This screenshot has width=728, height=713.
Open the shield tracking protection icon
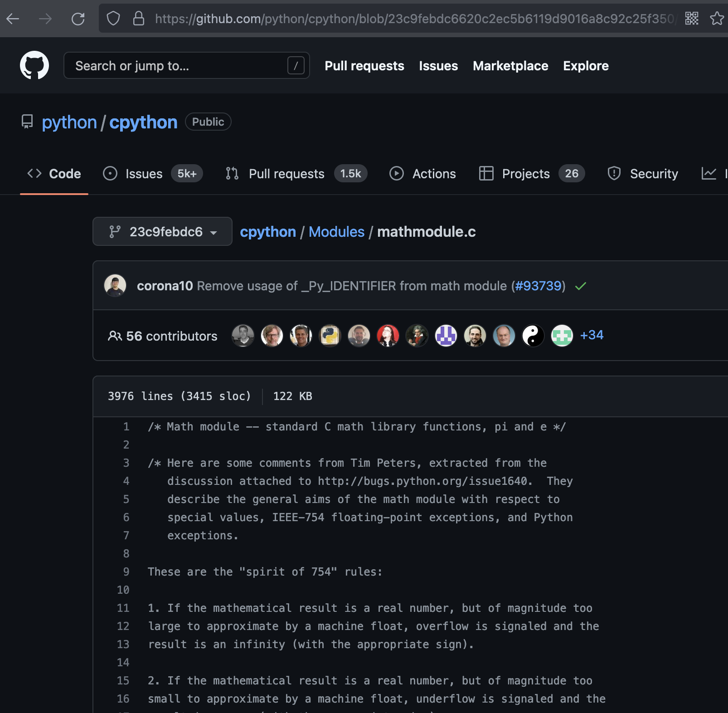pyautogui.click(x=113, y=19)
